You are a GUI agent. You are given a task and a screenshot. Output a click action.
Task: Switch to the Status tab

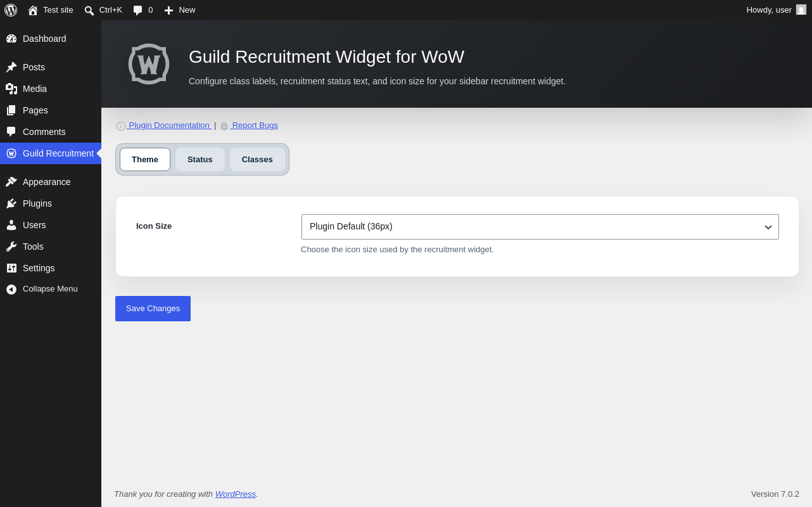pos(200,160)
